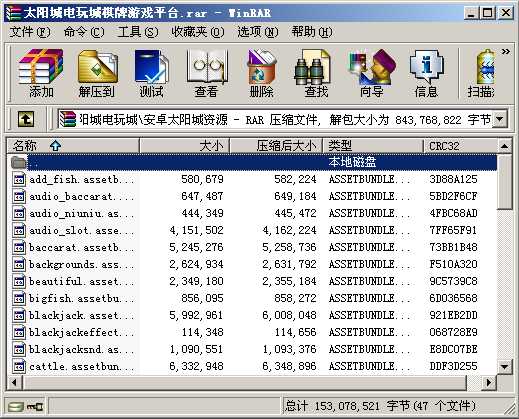Show archive 信息 (Info) icon
The width and height of the screenshot is (519, 419).
426,73
